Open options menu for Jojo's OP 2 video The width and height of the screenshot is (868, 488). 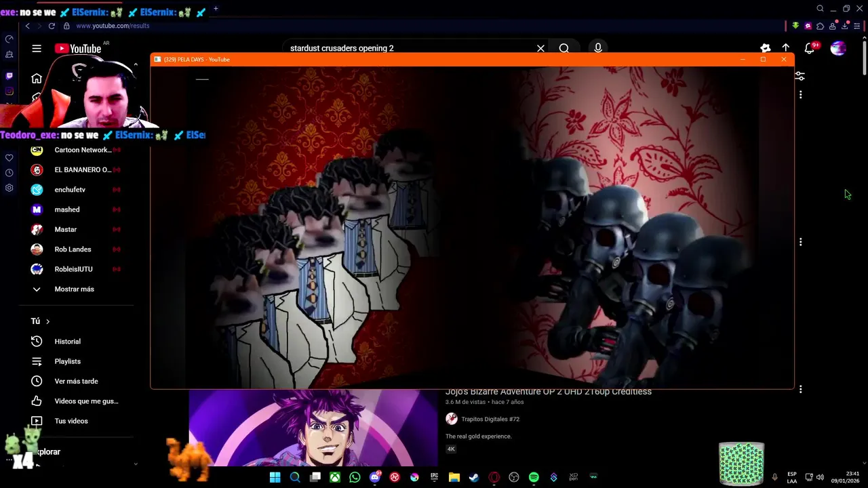tap(800, 389)
